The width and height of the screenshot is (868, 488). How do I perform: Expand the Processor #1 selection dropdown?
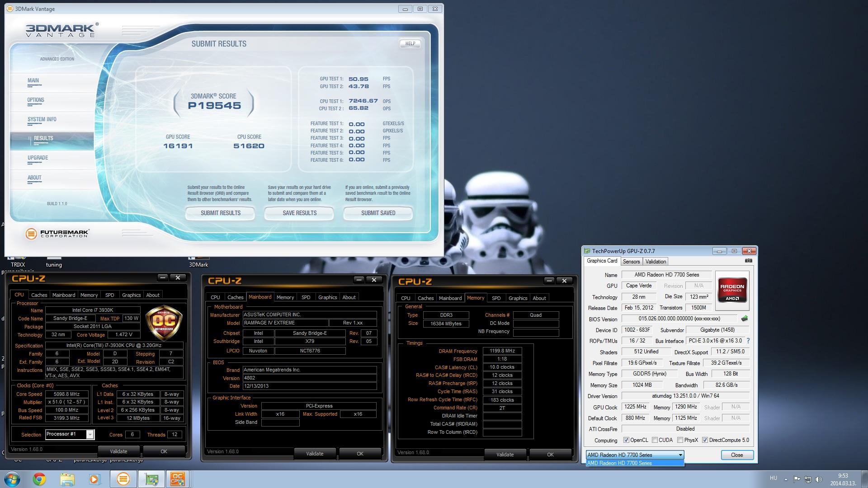90,435
